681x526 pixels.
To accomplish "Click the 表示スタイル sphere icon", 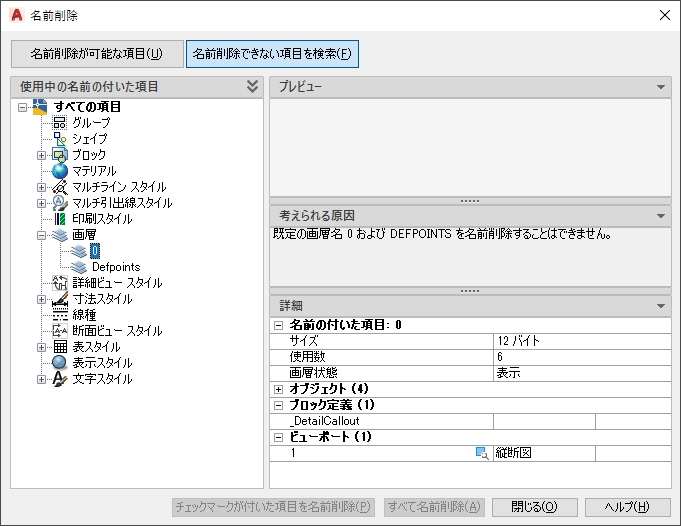I will (59, 362).
